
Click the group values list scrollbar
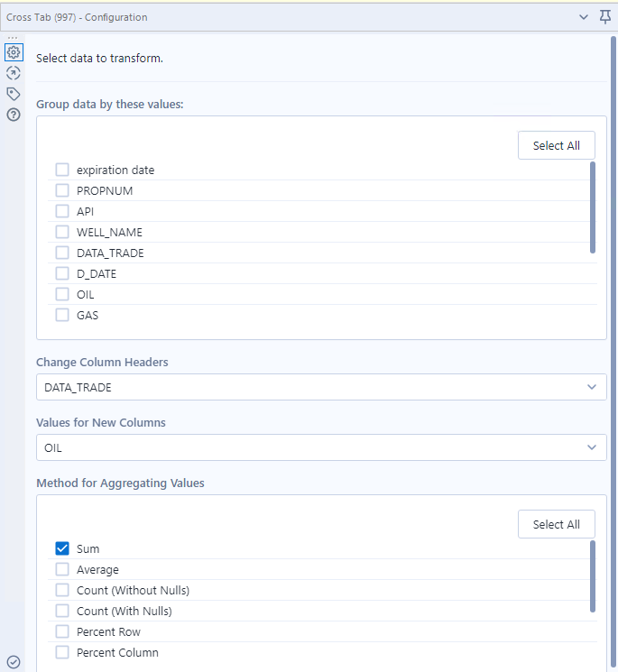tap(593, 207)
